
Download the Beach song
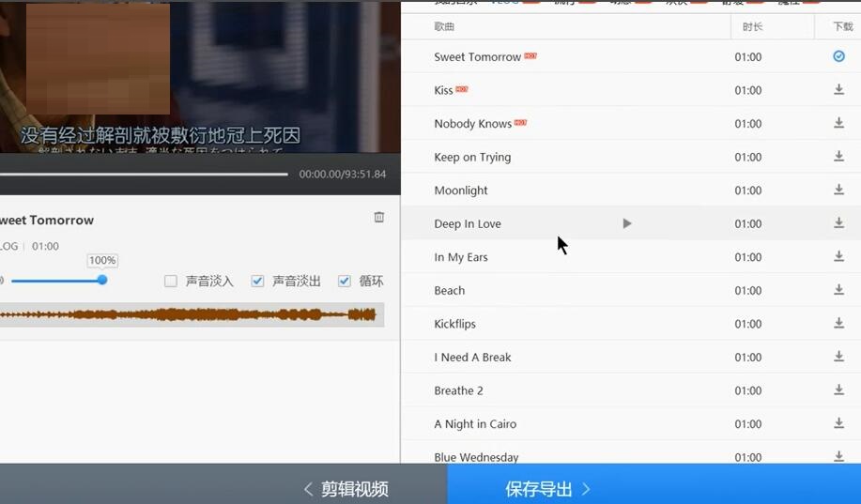pos(838,290)
